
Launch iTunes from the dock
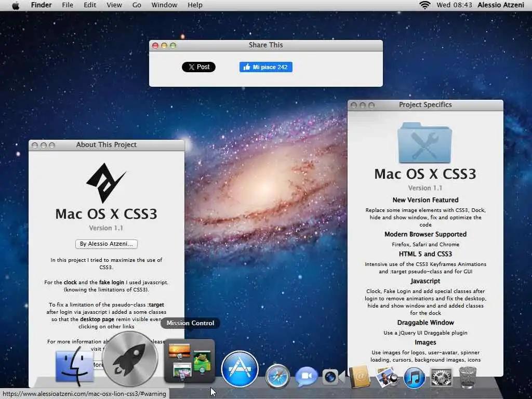(414, 378)
